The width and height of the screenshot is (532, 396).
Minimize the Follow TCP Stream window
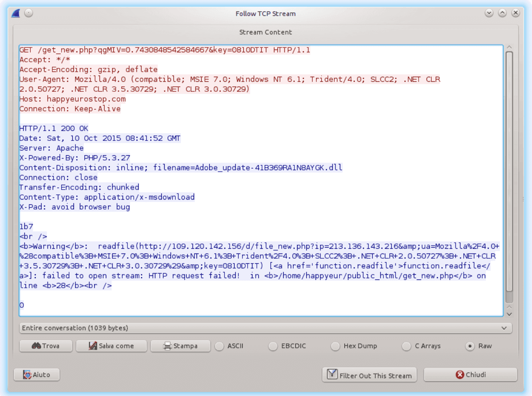click(489, 13)
